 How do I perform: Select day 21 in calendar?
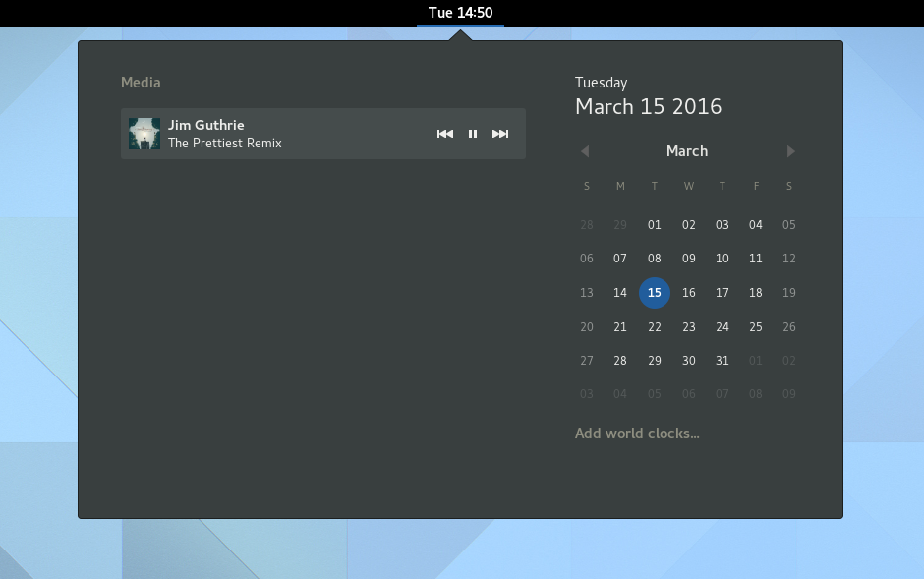coord(620,327)
